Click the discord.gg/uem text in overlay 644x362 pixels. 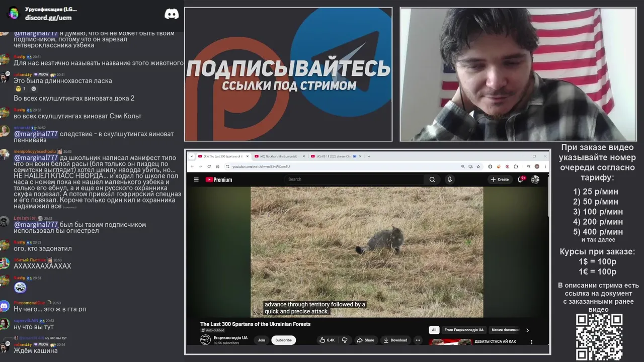coord(48,18)
